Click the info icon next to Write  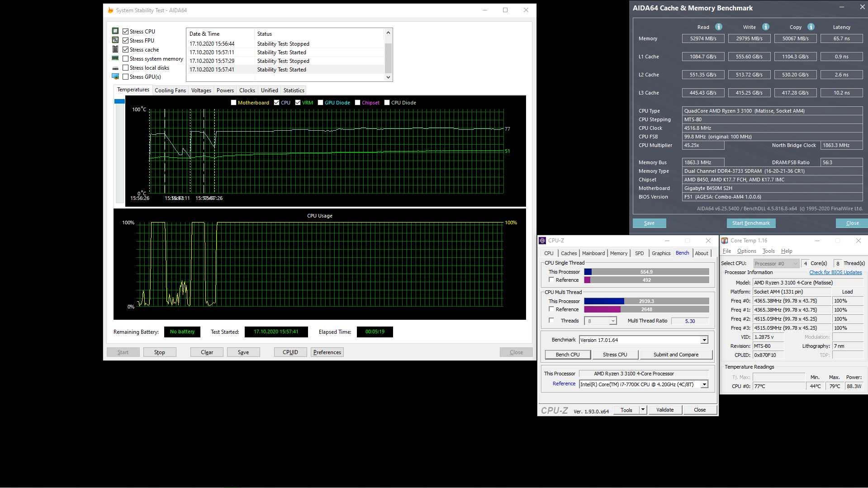[766, 27]
